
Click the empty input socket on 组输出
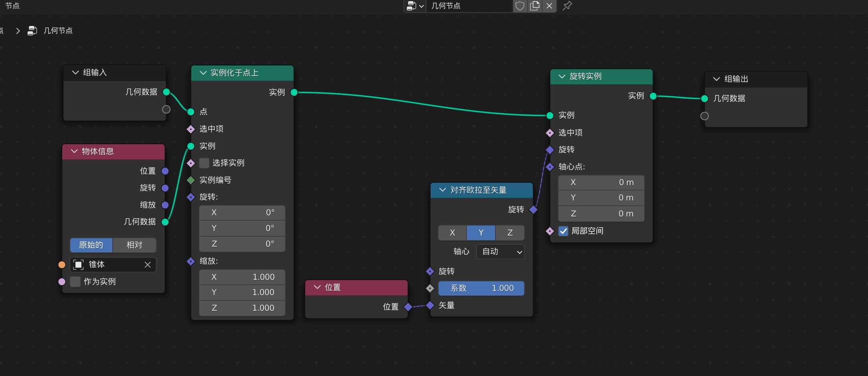coord(705,116)
